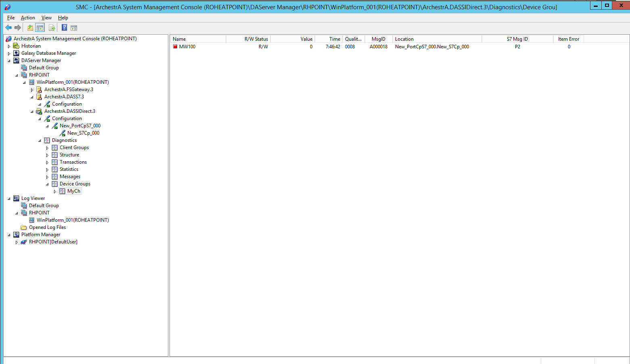Expand the Historian tree node

tap(9, 46)
